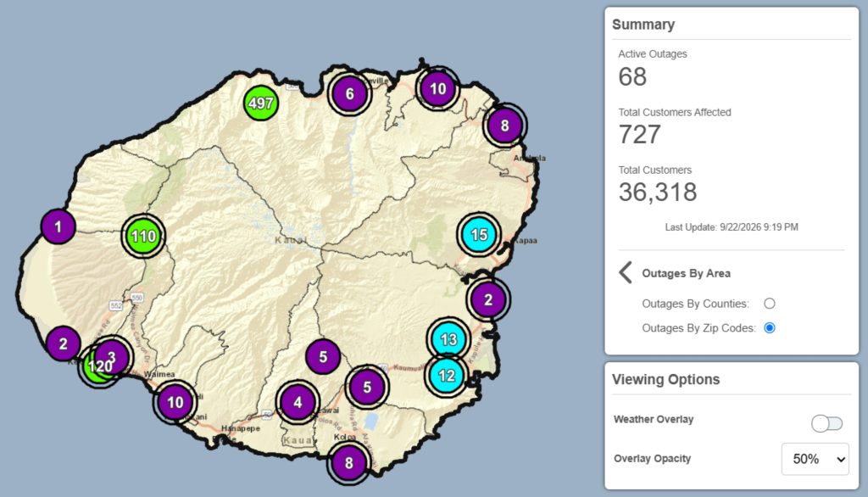The width and height of the screenshot is (868, 497).
Task: Click the Summary panel heading
Action: coord(643,25)
